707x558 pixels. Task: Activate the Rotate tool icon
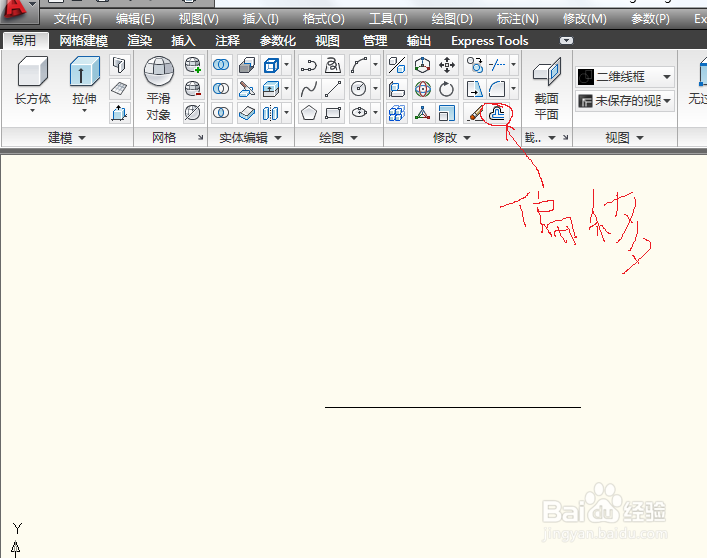447,89
